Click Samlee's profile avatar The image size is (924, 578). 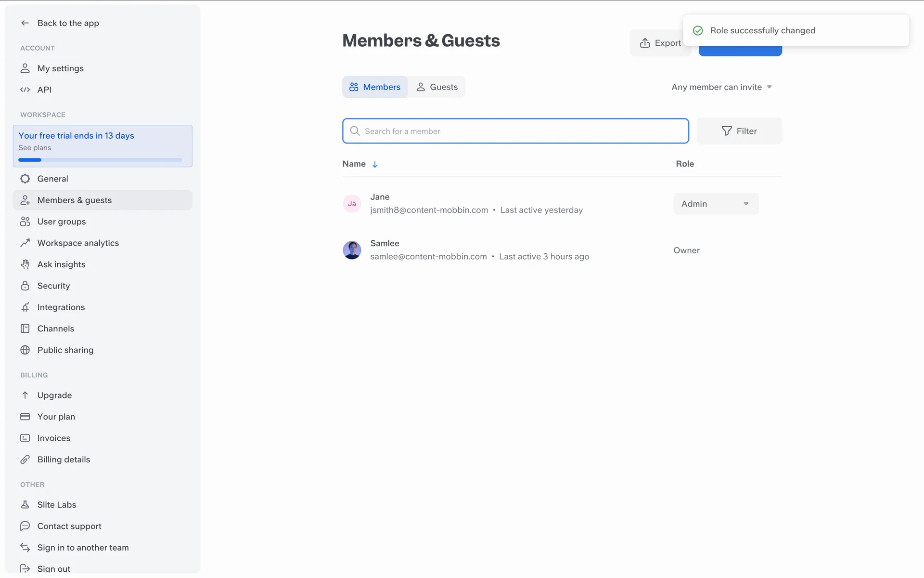pyautogui.click(x=352, y=250)
